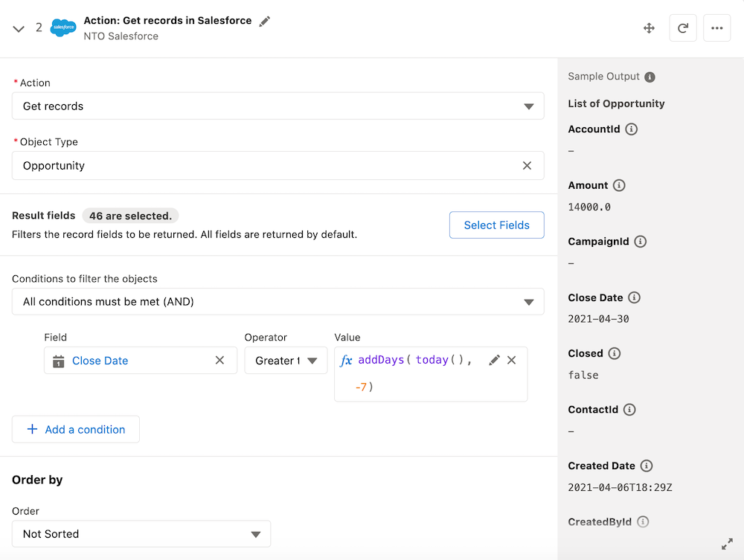Click the Salesforce cloud logo icon
The height and width of the screenshot is (560, 744).
pyautogui.click(x=63, y=28)
